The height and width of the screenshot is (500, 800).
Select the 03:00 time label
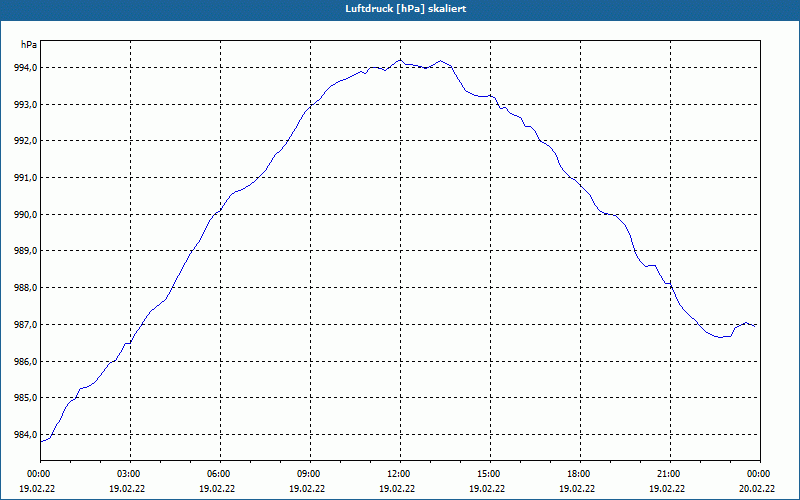(131, 474)
